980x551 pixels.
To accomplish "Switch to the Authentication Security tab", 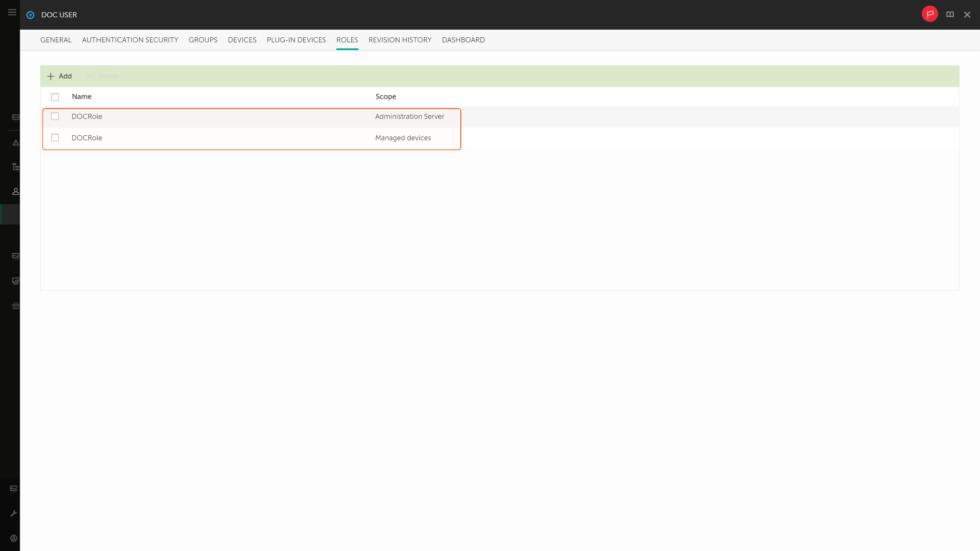I will pos(130,40).
